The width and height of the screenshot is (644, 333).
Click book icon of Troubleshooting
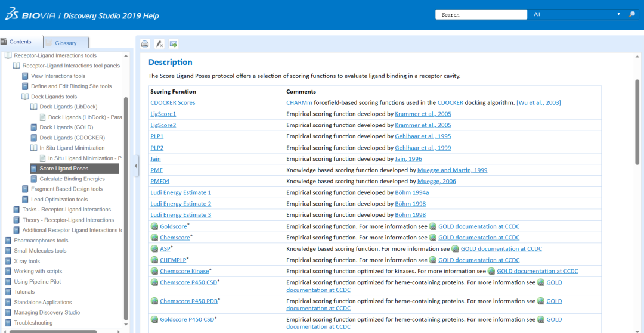[x=8, y=323]
